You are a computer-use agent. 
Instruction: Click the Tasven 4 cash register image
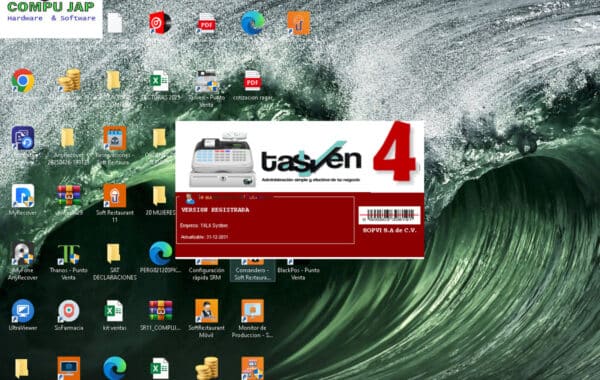pos(222,160)
